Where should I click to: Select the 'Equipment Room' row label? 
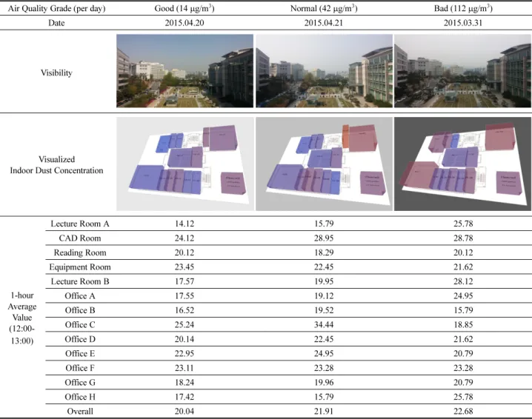pyautogui.click(x=80, y=267)
